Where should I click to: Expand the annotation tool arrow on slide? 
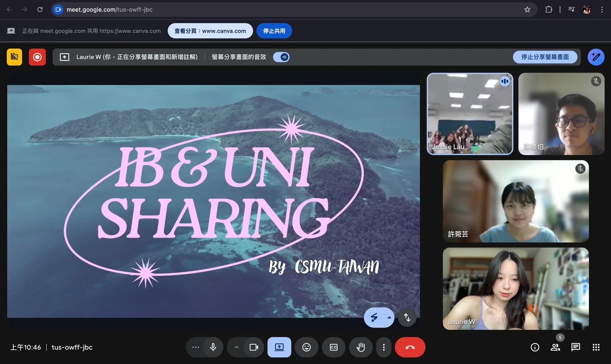pos(389,317)
